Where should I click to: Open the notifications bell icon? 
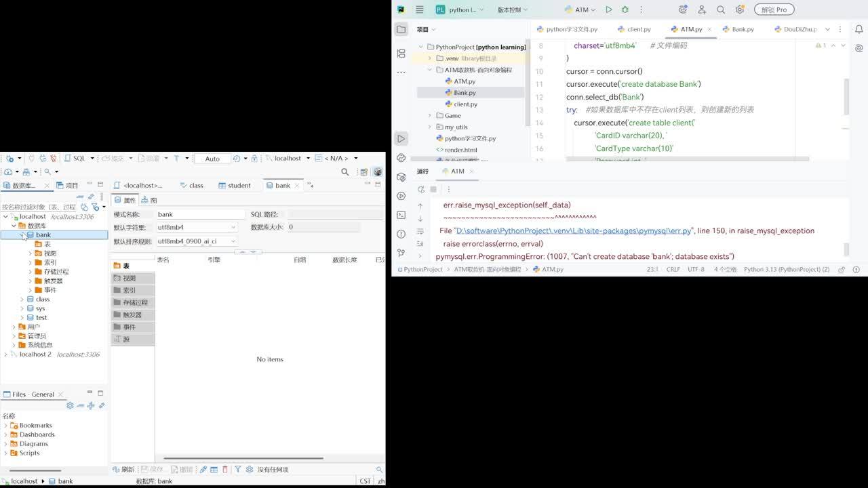[859, 29]
